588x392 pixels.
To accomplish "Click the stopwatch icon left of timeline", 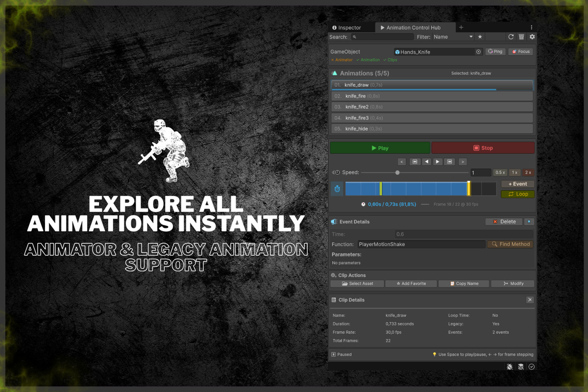I will 337,189.
